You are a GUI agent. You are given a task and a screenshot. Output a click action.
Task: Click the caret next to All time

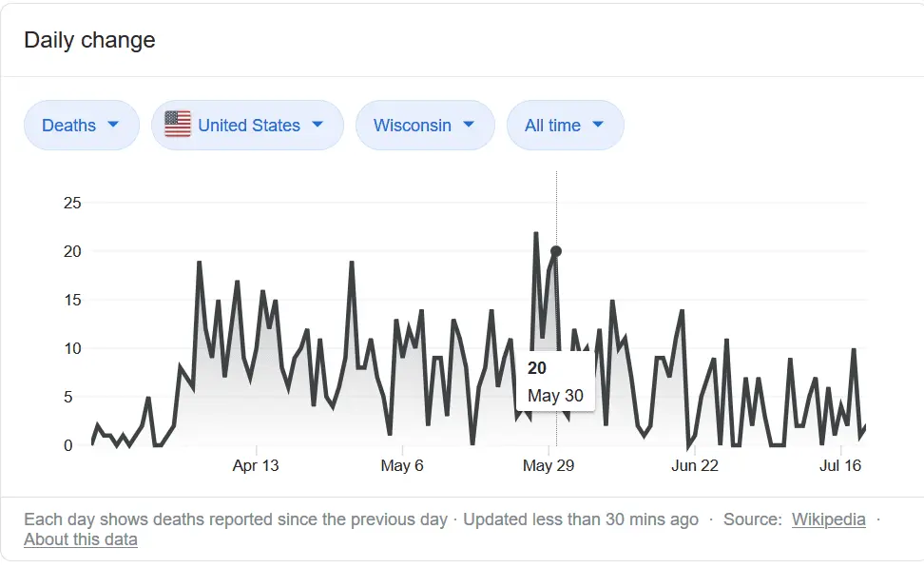(598, 125)
